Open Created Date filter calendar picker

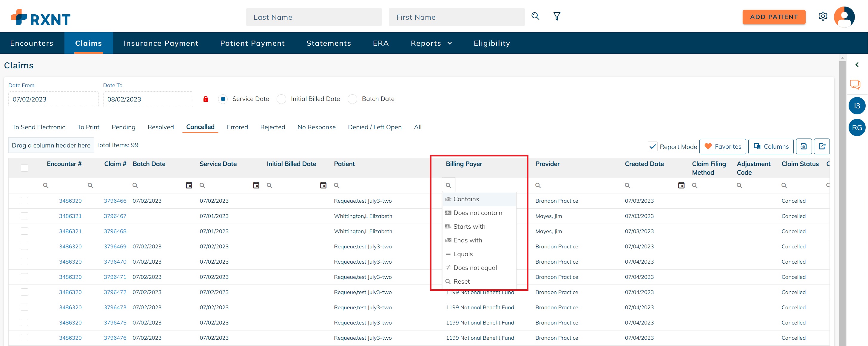click(x=681, y=185)
